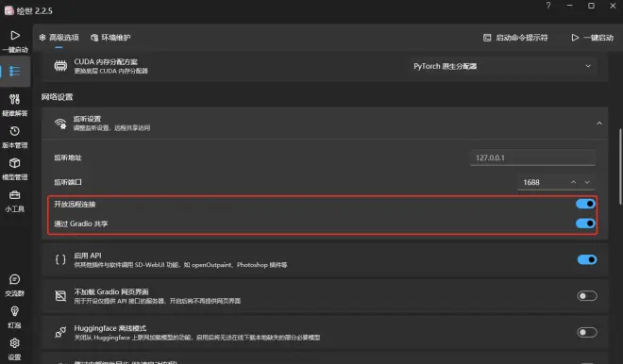The width and height of the screenshot is (623, 364).
Task: Click the CUDA 内存分配方案 title text
Action: point(106,62)
